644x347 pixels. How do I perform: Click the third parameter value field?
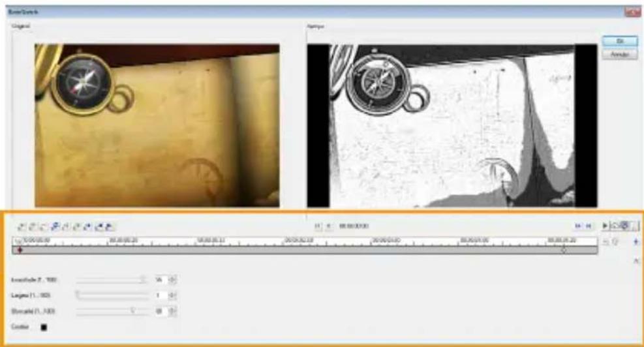161,311
